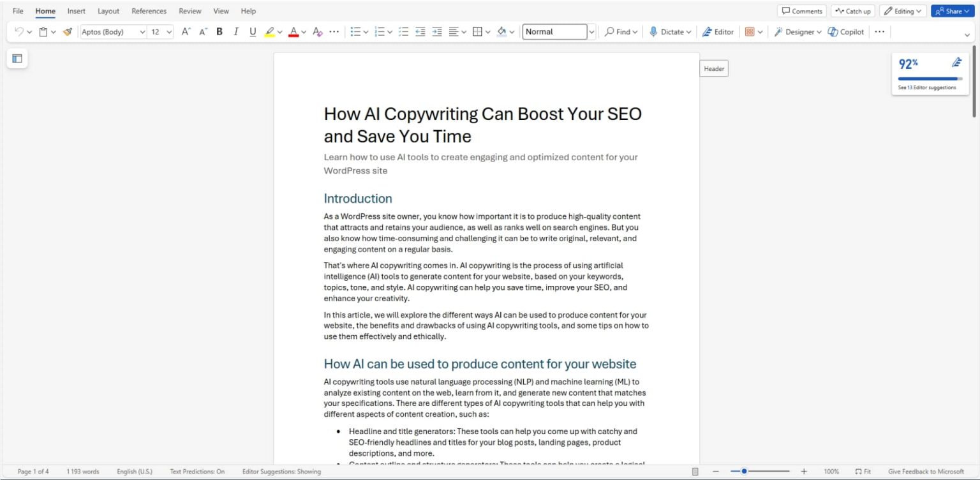The height and width of the screenshot is (480, 980).
Task: Click the zoom out minus icon
Action: [x=716, y=472]
